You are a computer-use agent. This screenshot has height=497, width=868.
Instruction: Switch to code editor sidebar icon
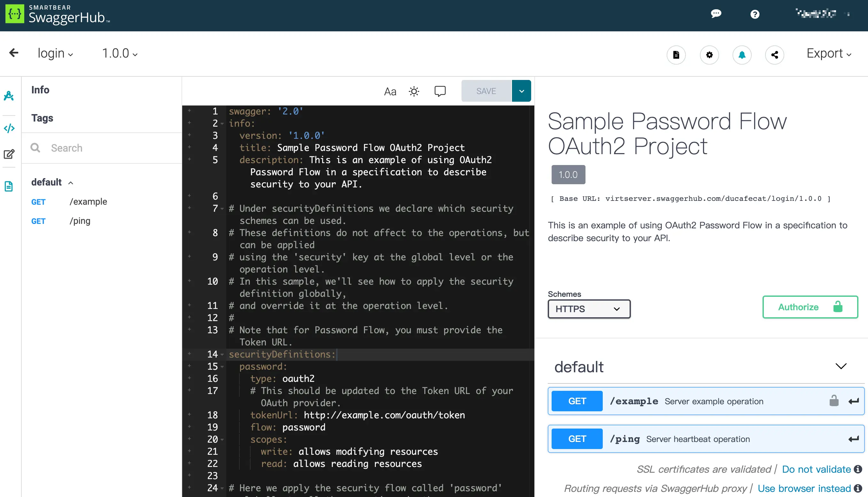9,128
